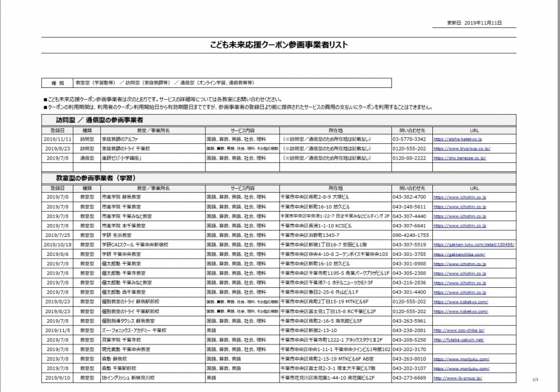
Task: Click phone number 043-248-5611
Action: click(x=409, y=207)
